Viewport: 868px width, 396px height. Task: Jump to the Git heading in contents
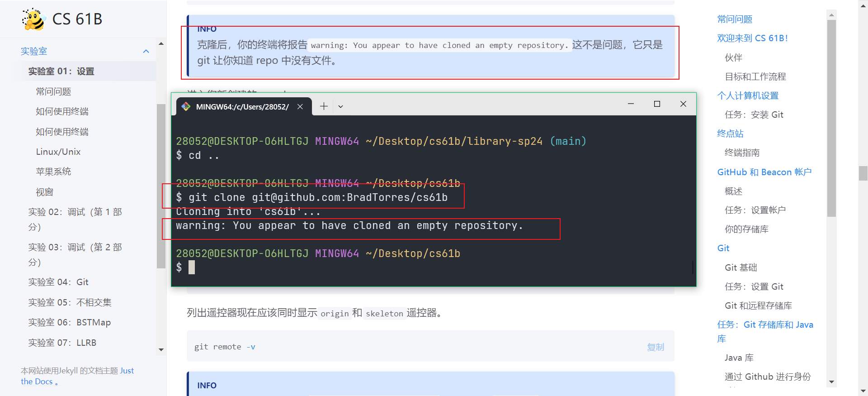click(723, 248)
